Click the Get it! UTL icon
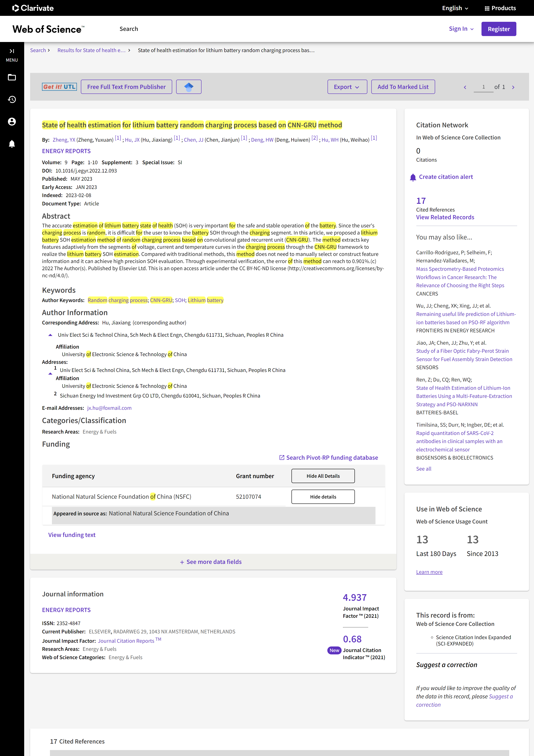Image resolution: width=534 pixels, height=756 pixels. pyautogui.click(x=59, y=87)
